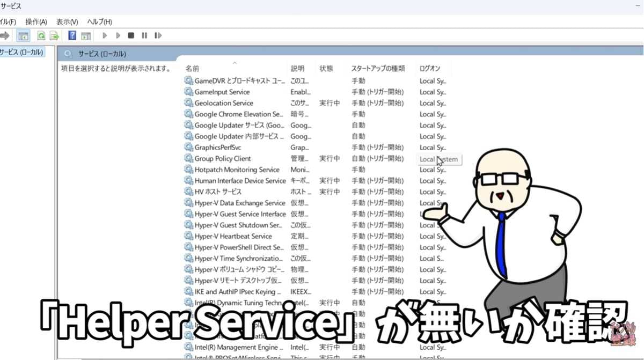Select サービス (ローカル) in the left tree
Image resolution: width=644 pixels, height=360 pixels.
pyautogui.click(x=21, y=53)
